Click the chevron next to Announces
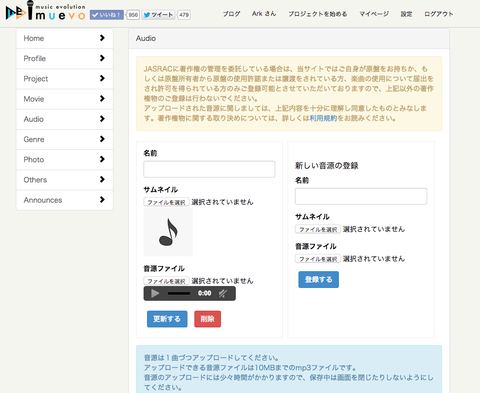This screenshot has height=393, width=480. tap(102, 200)
